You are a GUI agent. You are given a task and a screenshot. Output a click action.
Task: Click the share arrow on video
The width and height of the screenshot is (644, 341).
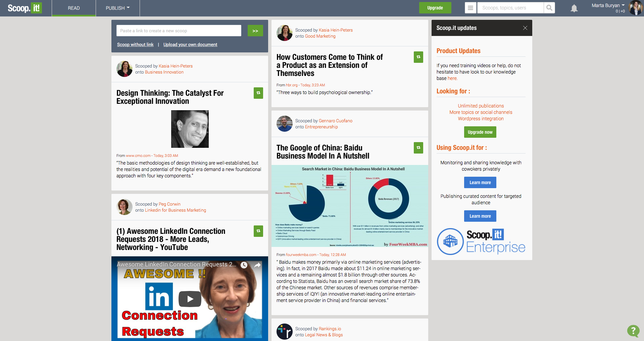tap(257, 265)
